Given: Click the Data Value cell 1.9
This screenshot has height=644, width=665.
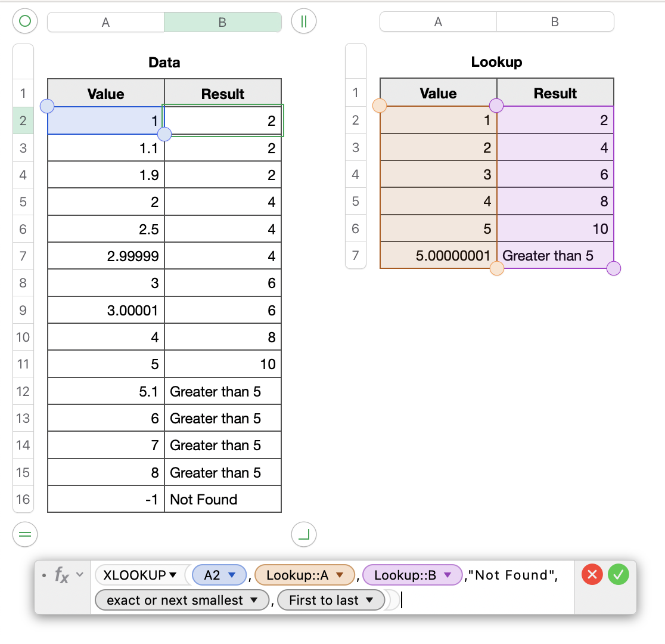Looking at the screenshot, I should [x=106, y=175].
